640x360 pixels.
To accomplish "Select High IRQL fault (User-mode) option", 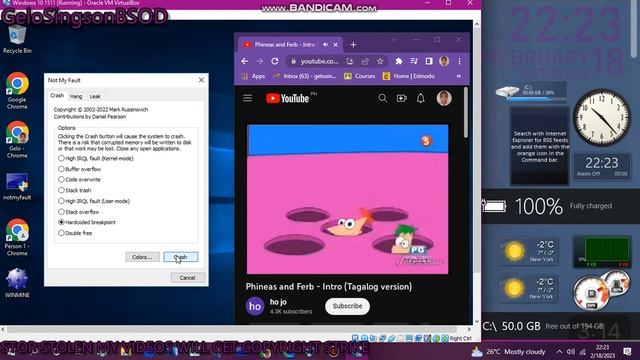I will (x=94, y=201).
